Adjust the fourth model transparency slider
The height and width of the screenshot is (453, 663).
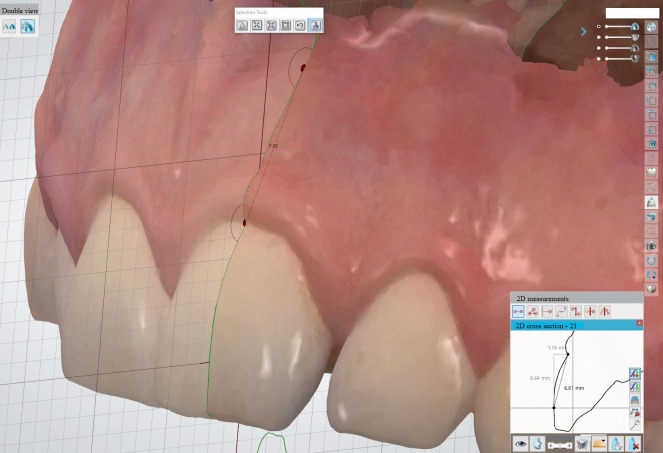click(622, 58)
